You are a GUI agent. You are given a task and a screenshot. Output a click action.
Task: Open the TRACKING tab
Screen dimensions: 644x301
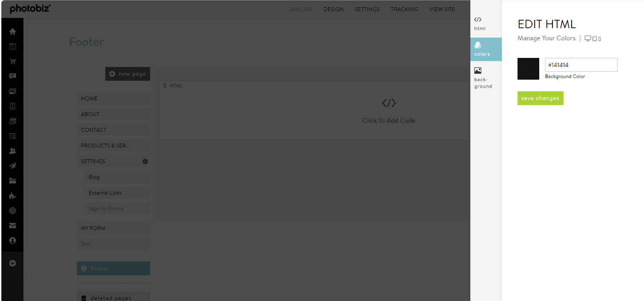(404, 9)
